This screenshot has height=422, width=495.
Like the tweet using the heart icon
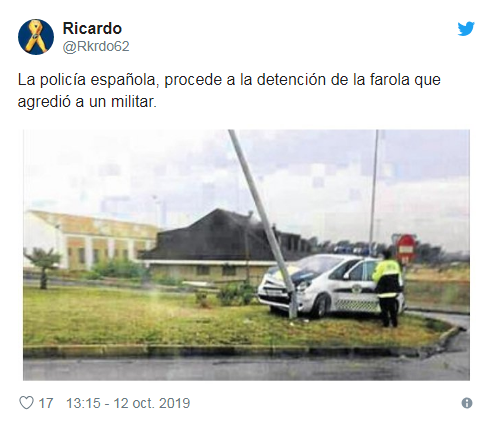coord(26,403)
